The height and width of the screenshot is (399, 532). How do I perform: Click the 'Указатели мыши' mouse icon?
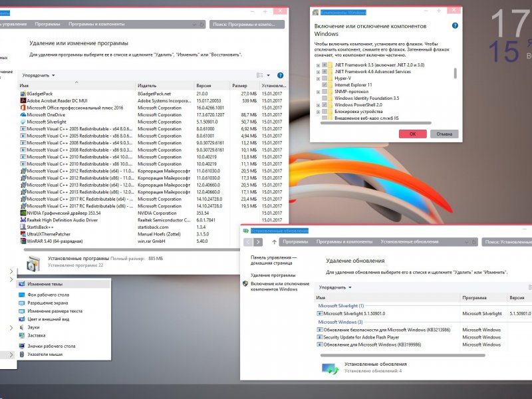coord(22,354)
